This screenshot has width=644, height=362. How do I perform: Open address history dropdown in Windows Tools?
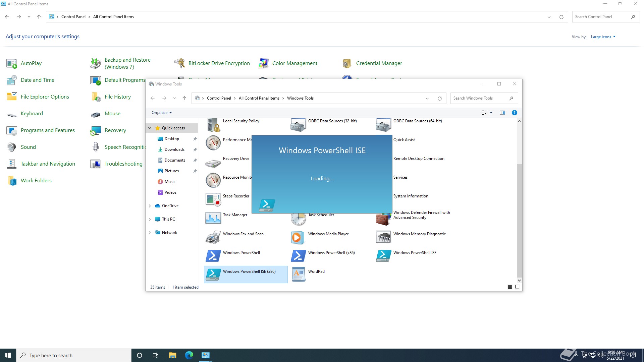[427, 98]
